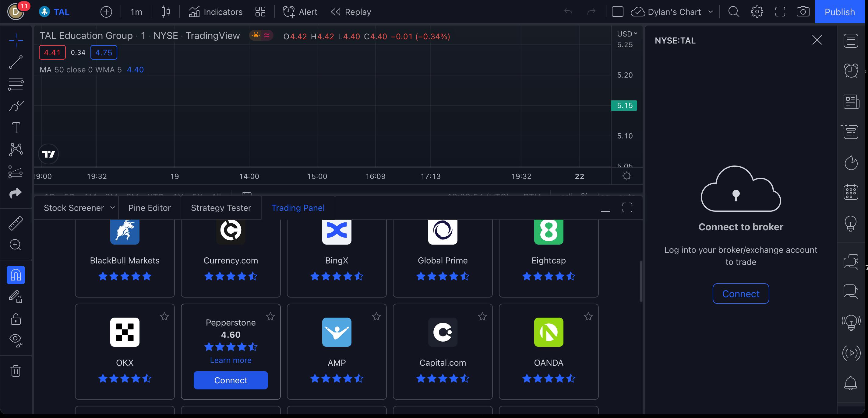This screenshot has height=418, width=868.
Task: Start bar Replay mode
Action: [x=351, y=12]
